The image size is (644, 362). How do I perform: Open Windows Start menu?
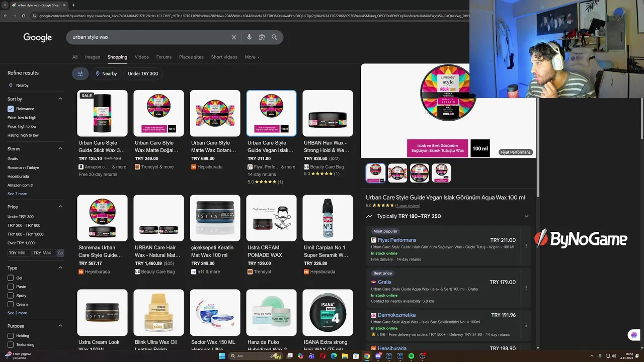pyautogui.click(x=222, y=356)
